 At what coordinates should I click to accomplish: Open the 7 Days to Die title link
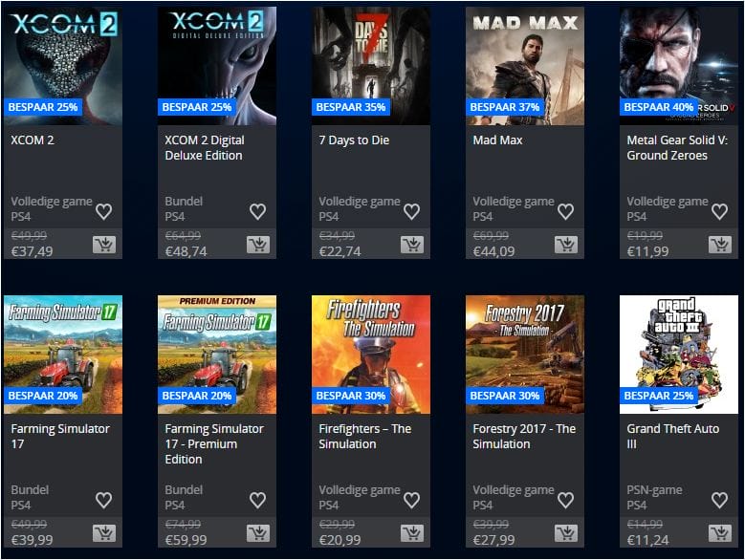coord(354,140)
